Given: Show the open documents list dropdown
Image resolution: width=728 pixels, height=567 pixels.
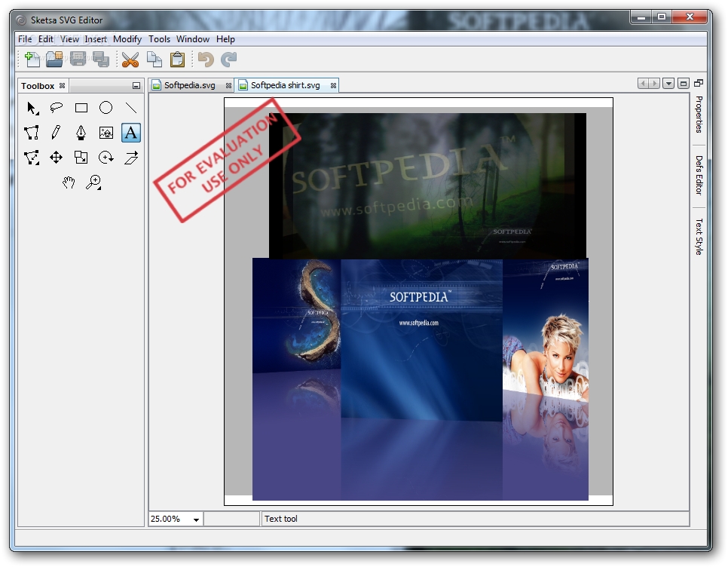Looking at the screenshot, I should point(668,84).
